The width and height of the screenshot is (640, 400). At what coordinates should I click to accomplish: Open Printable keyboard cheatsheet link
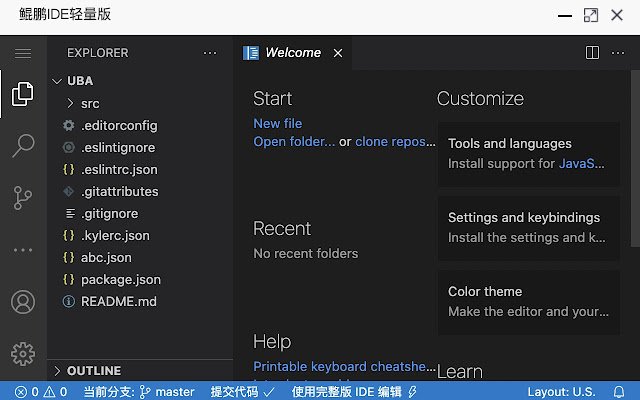[344, 367]
